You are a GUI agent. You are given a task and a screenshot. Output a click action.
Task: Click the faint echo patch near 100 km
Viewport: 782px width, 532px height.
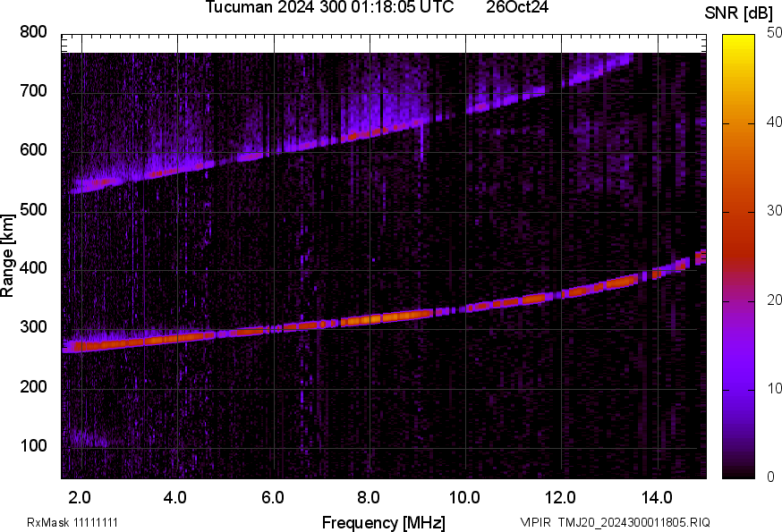tap(89, 438)
